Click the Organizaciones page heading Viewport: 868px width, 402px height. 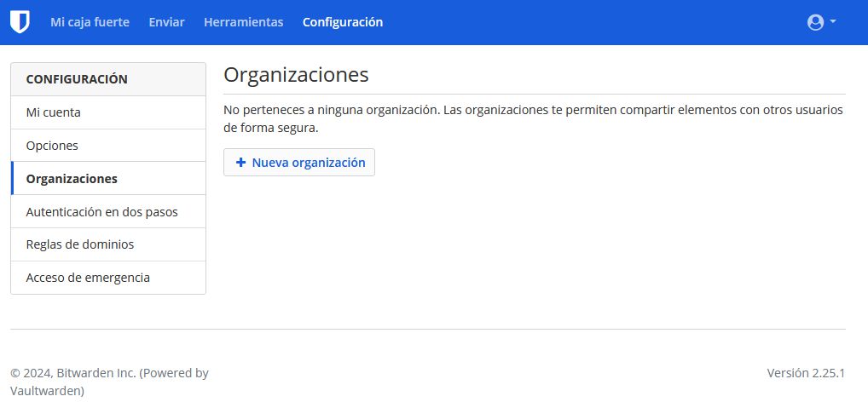pyautogui.click(x=296, y=75)
